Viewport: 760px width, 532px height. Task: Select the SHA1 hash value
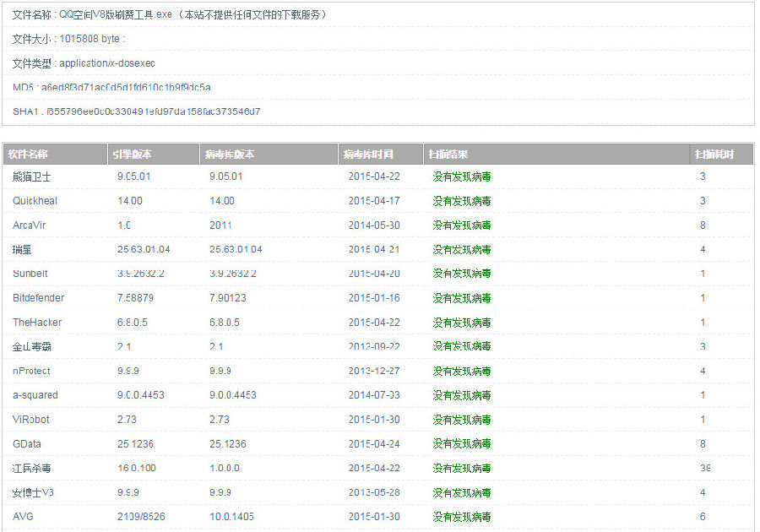[x=137, y=111]
